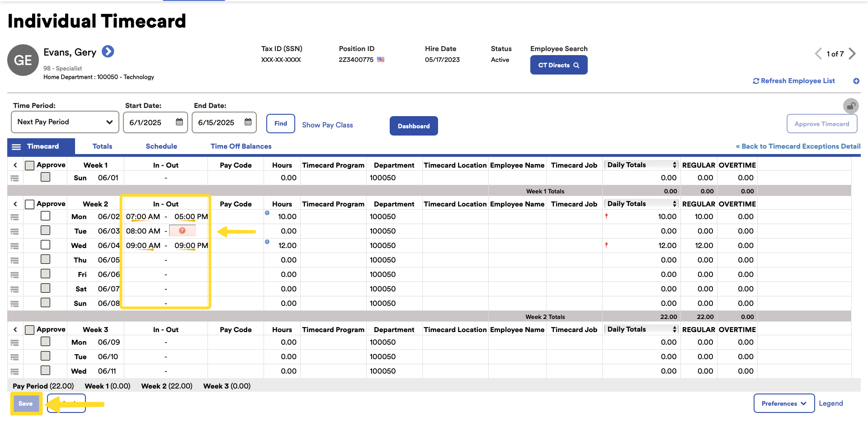Click Refresh Employee List link
This screenshot has height=431, width=868.
[794, 81]
